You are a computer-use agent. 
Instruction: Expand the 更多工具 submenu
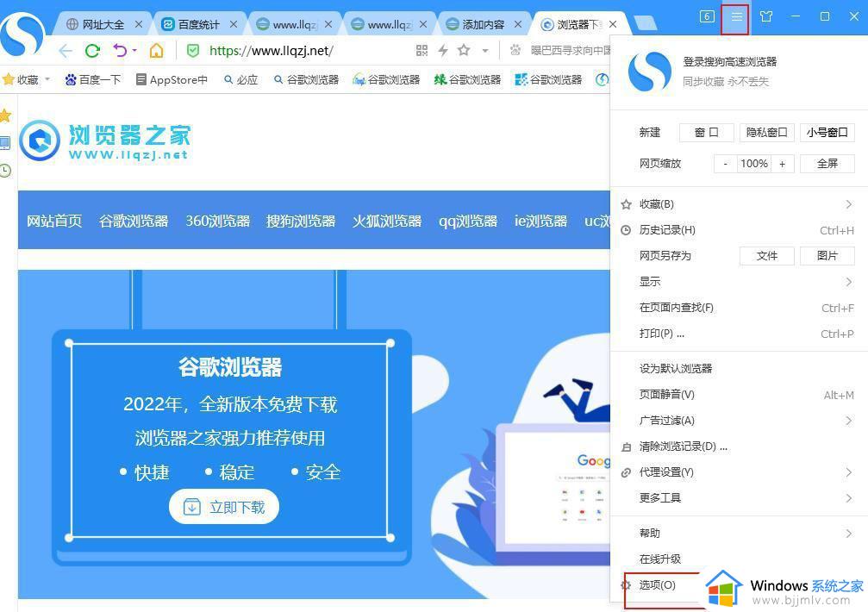849,498
